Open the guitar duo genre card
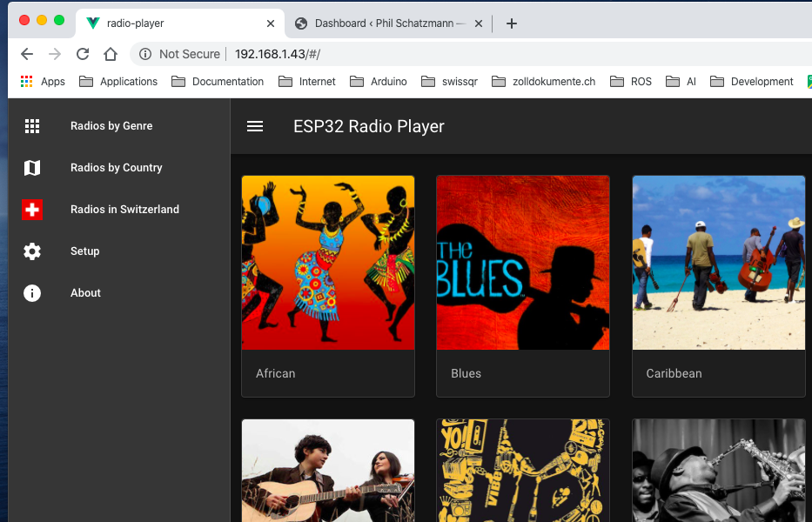 [328, 471]
